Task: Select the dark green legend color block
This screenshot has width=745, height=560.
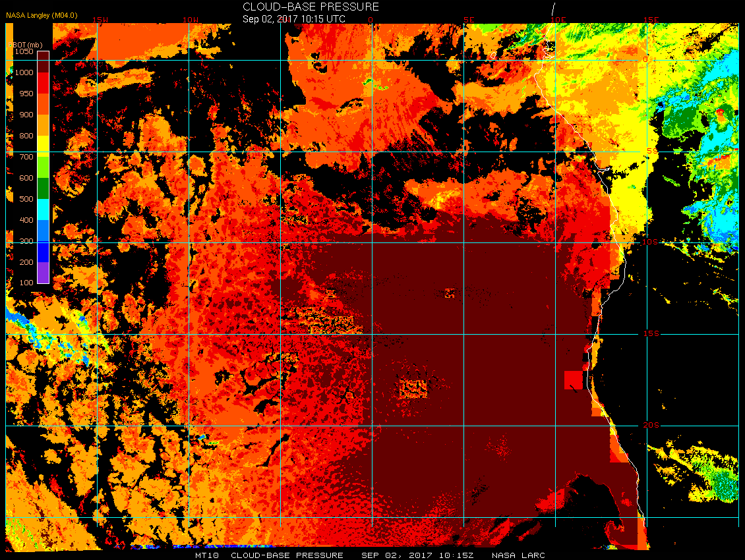Action: (x=44, y=188)
